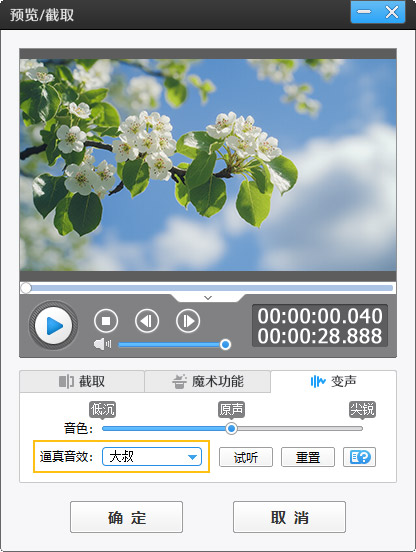The height and width of the screenshot is (552, 416).
Task: Step forward one frame
Action: (188, 321)
